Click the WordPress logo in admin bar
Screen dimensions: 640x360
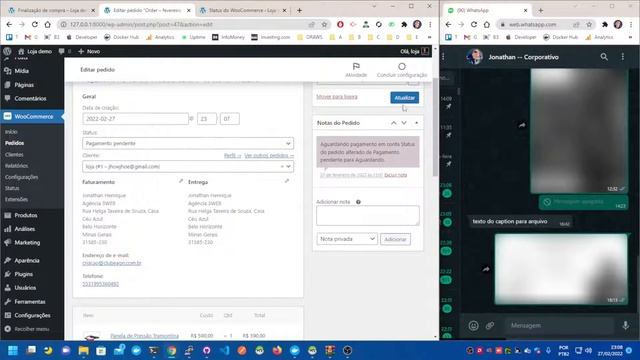pyautogui.click(x=7, y=51)
